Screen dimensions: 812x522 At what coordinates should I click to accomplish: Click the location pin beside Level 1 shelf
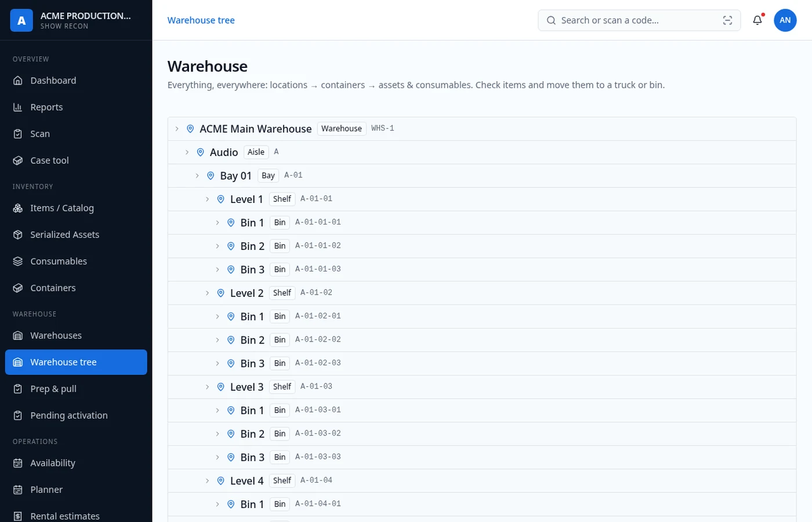click(220, 199)
